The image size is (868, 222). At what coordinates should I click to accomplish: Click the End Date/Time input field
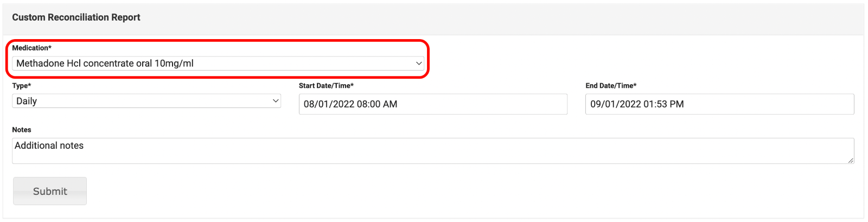pyautogui.click(x=719, y=104)
